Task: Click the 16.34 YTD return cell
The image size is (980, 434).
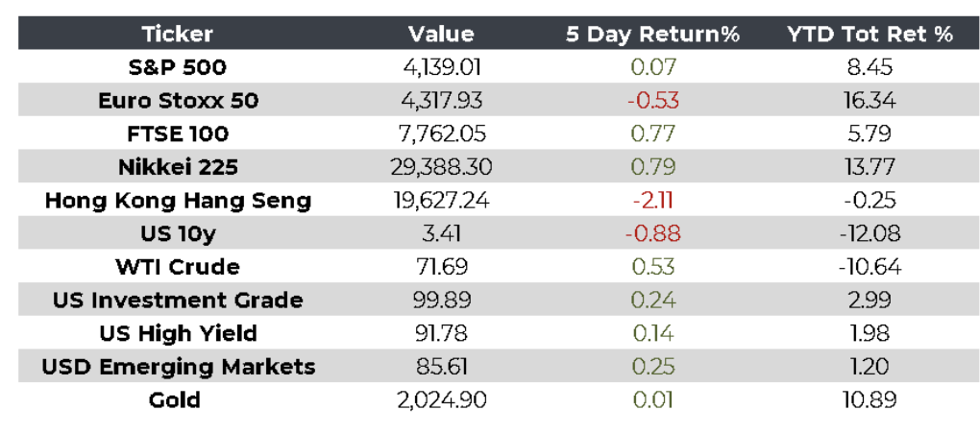Action: pyautogui.click(x=870, y=101)
